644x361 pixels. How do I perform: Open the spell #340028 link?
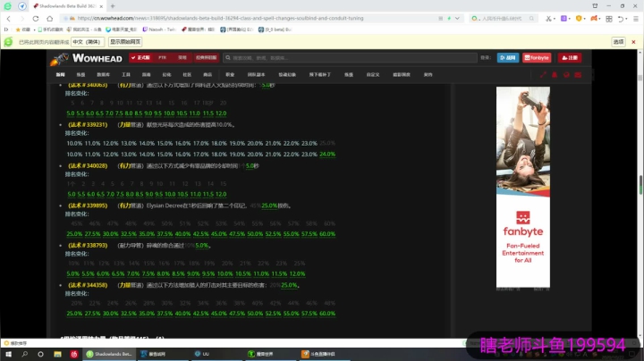[88, 165]
